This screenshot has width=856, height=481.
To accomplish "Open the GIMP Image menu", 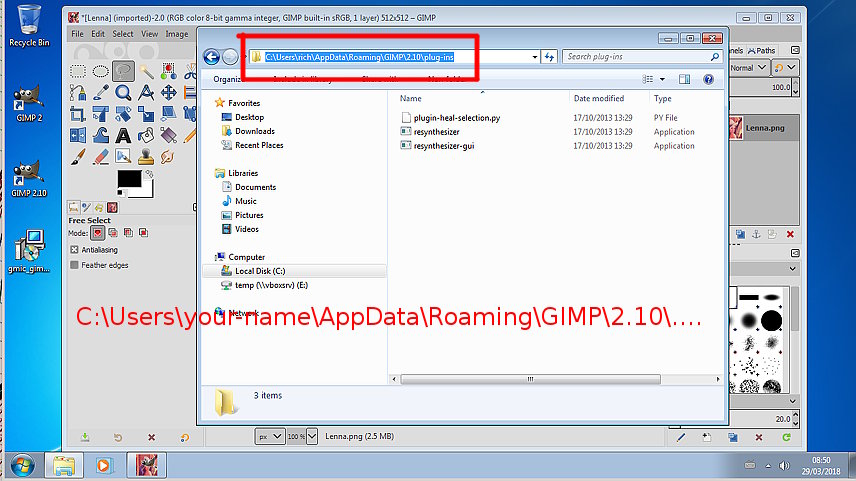I will [177, 34].
